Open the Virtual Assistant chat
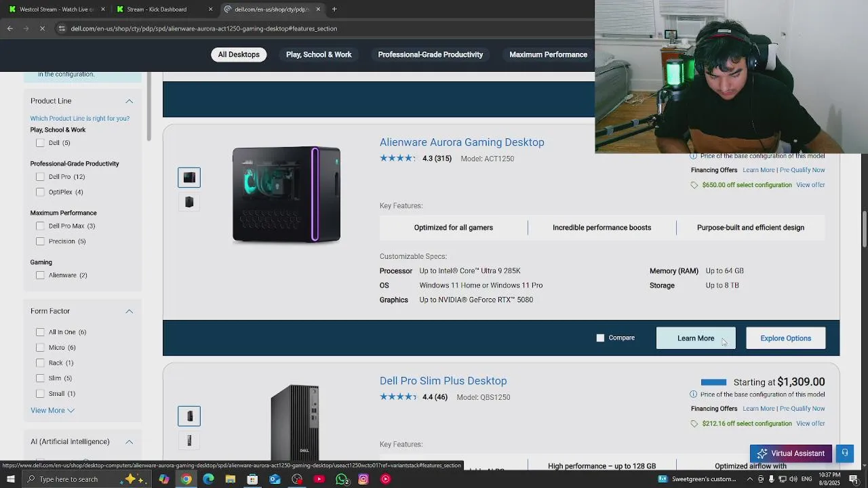 coord(791,453)
